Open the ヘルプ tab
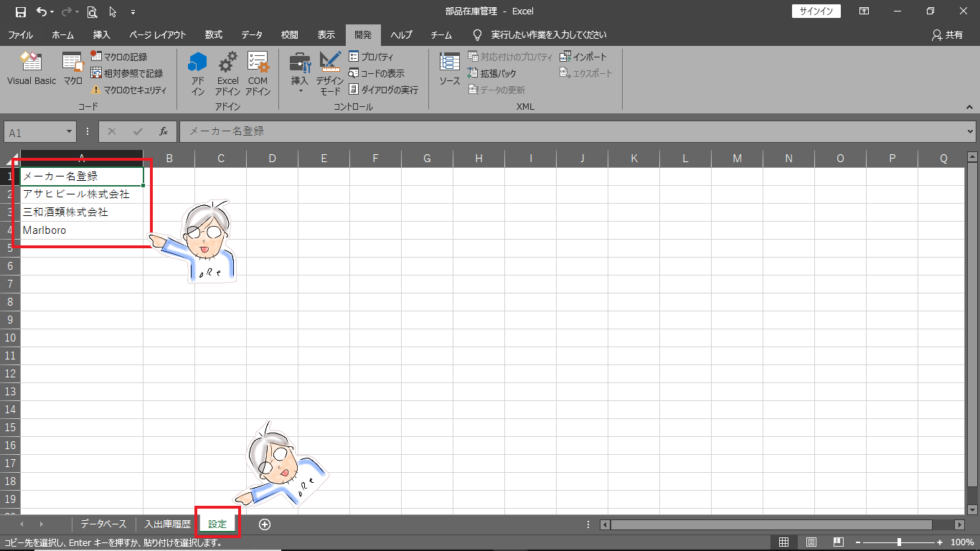 pos(402,34)
